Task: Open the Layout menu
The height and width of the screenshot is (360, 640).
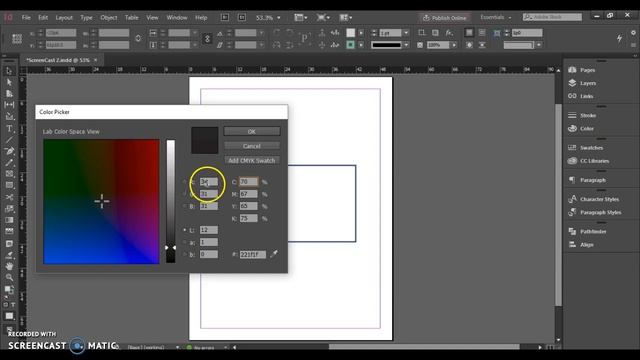Action: (x=64, y=18)
